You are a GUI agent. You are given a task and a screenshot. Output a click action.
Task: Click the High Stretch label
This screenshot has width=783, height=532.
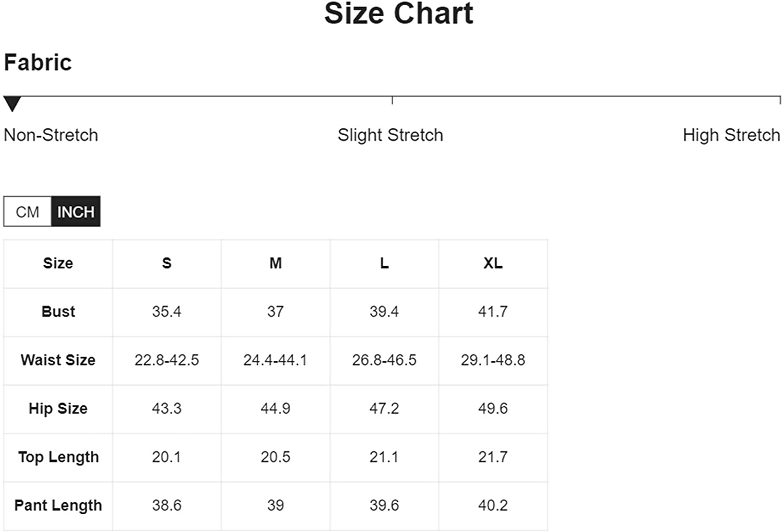click(x=731, y=135)
